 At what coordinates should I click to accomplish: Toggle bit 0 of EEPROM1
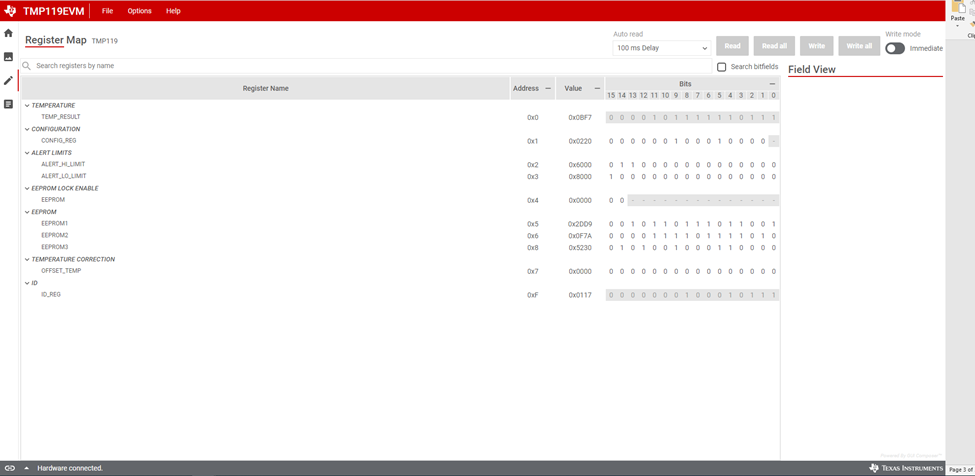(x=774, y=224)
